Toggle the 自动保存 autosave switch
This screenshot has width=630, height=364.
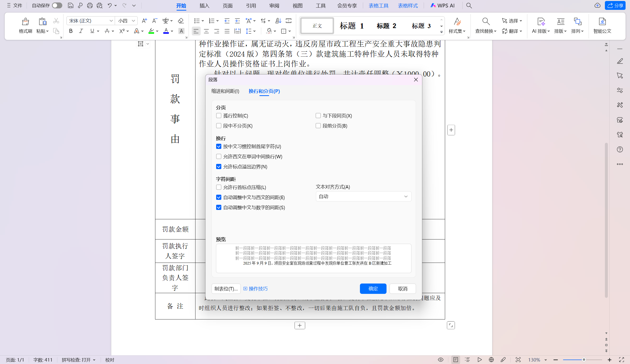57,5
